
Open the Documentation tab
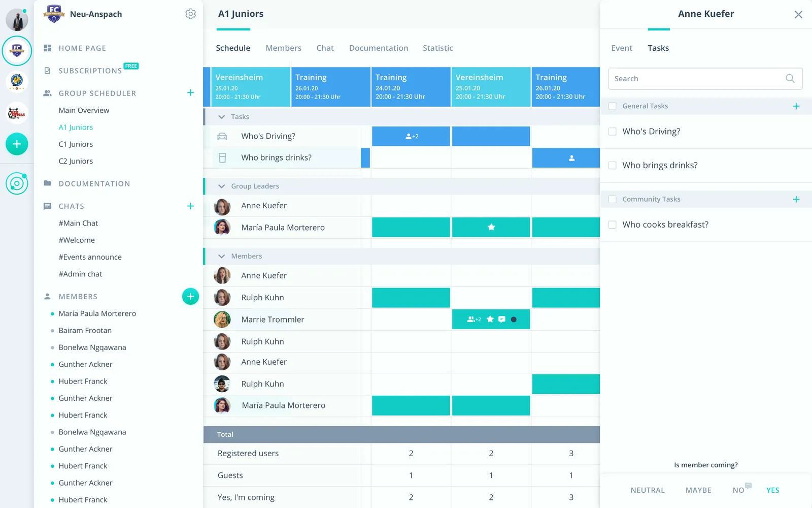(x=379, y=48)
